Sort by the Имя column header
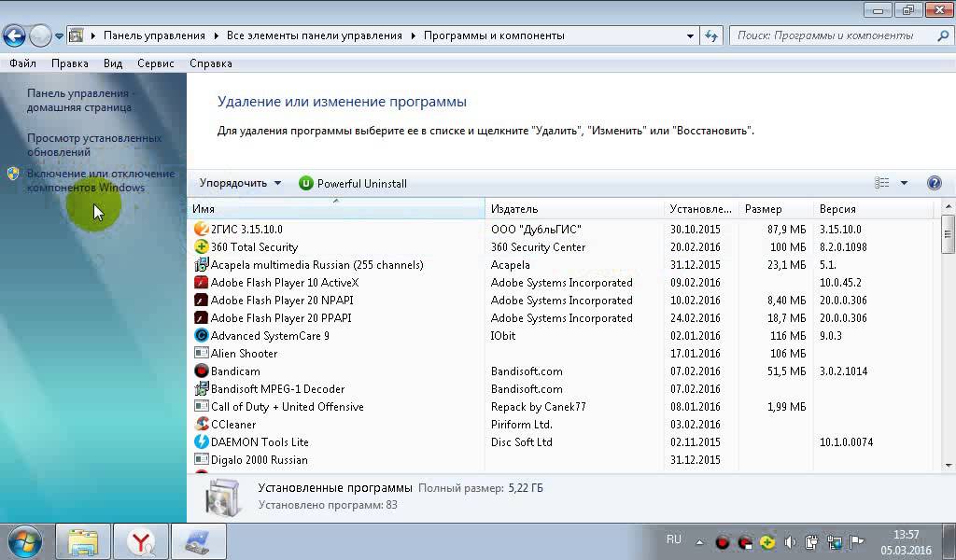The width and height of the screenshot is (956, 560). 336,209
